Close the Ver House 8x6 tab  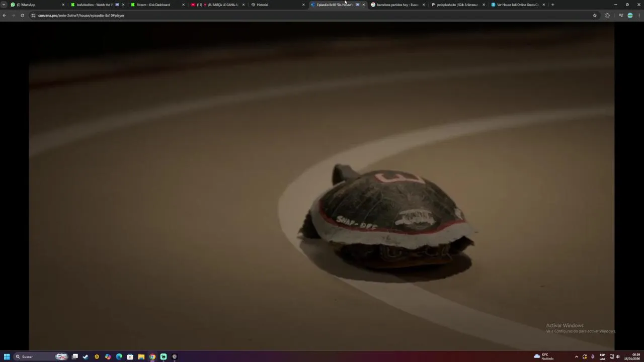click(x=543, y=5)
